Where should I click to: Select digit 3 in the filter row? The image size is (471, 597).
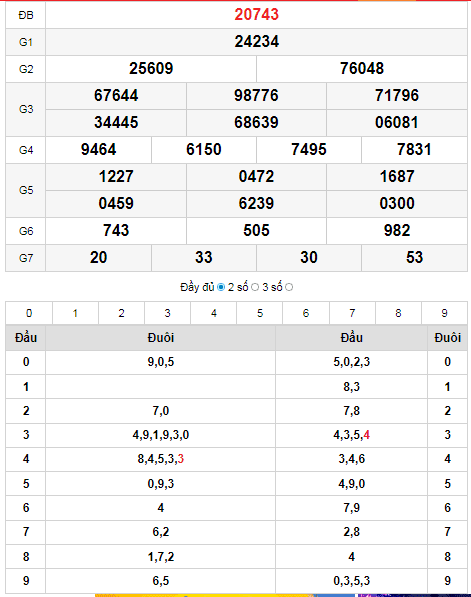[167, 313]
